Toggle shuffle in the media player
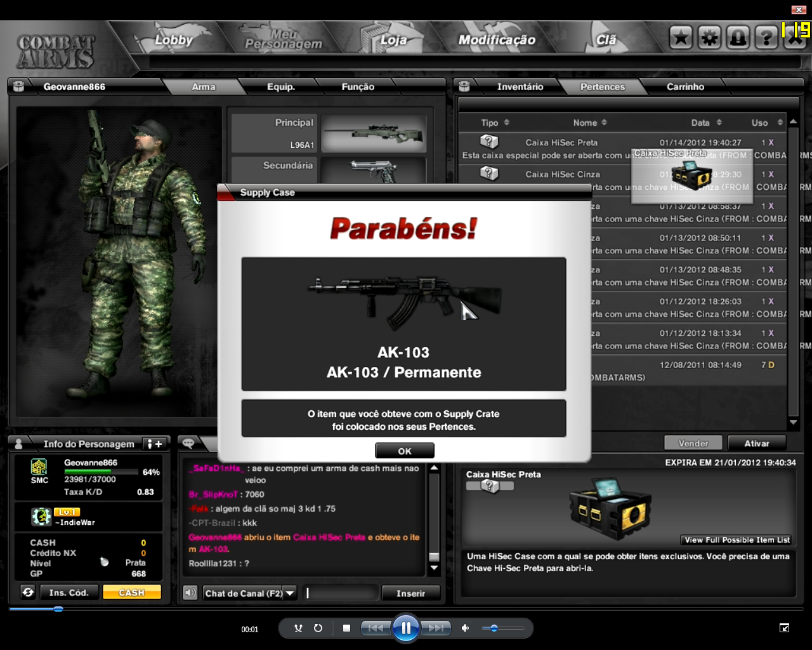The width and height of the screenshot is (812, 650). [298, 628]
